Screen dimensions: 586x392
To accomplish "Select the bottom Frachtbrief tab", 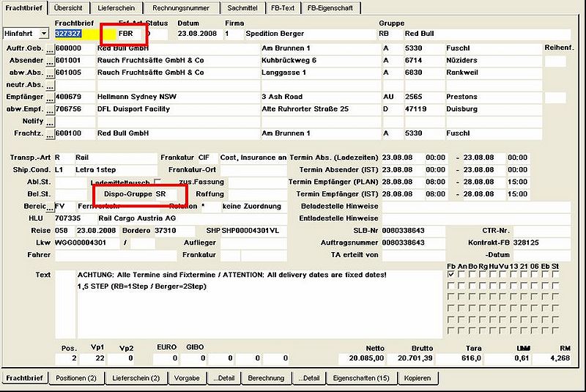I will click(25, 378).
